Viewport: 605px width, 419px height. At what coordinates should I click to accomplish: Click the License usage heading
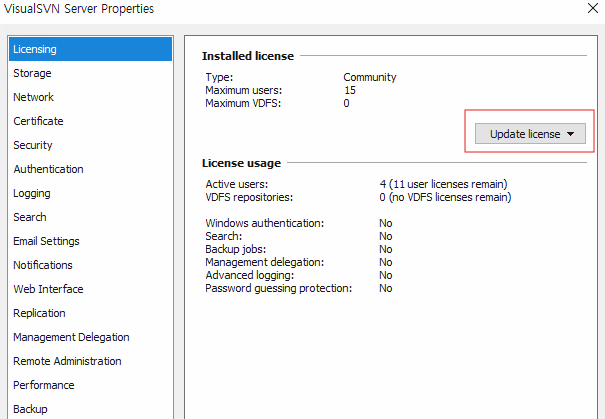pos(242,163)
